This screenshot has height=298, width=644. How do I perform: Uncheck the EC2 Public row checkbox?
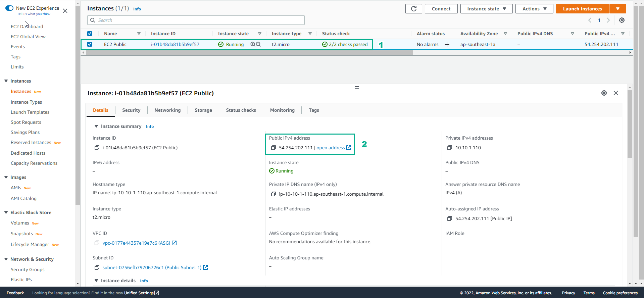(90, 44)
